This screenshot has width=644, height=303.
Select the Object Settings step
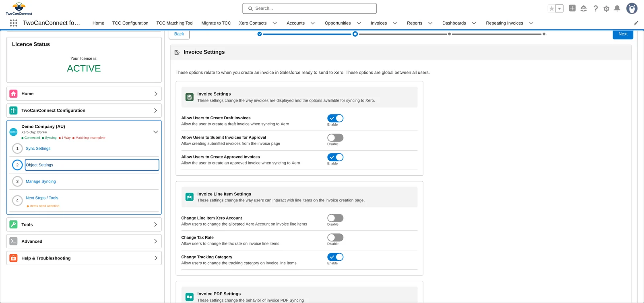coord(92,165)
